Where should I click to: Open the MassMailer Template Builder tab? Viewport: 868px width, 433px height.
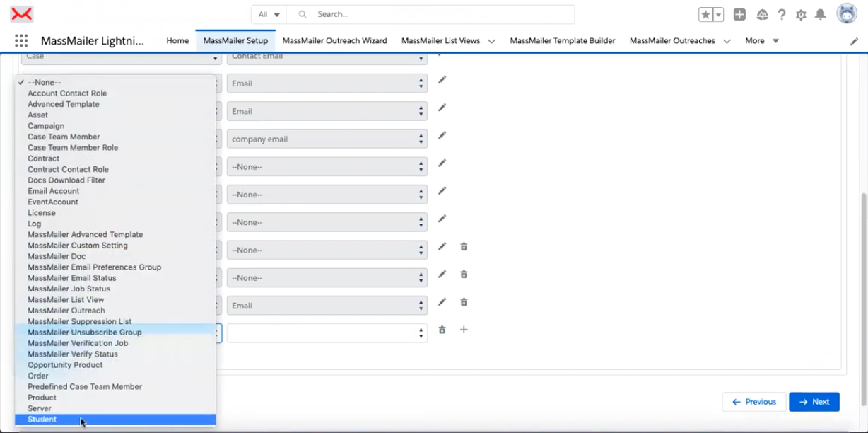click(x=563, y=41)
